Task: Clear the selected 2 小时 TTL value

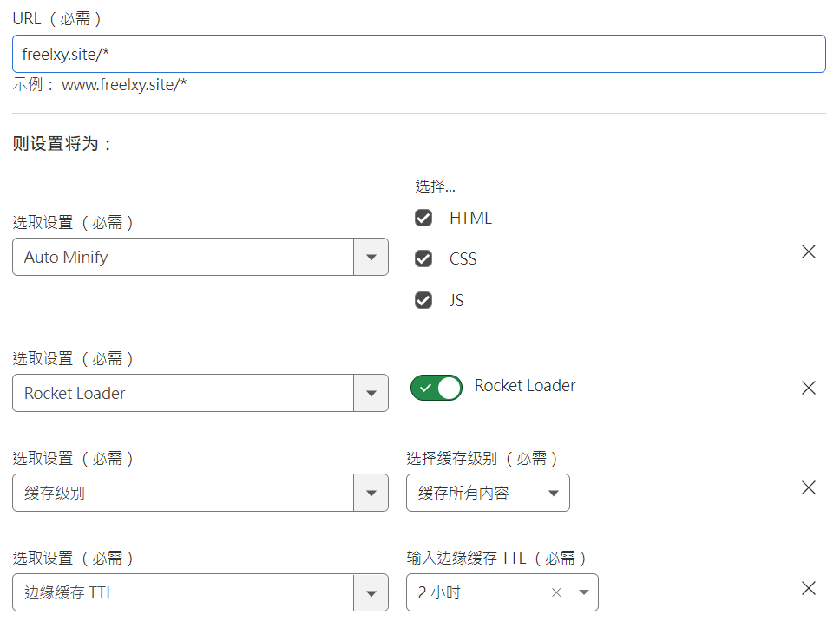Action: tap(556, 593)
